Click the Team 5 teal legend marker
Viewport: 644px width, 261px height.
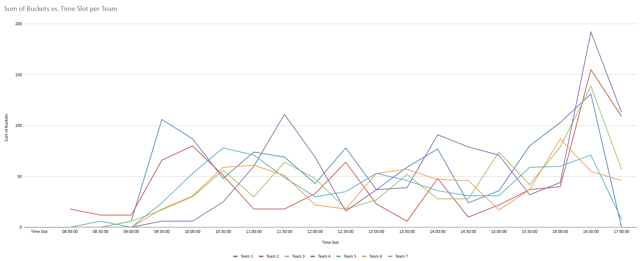click(x=339, y=257)
